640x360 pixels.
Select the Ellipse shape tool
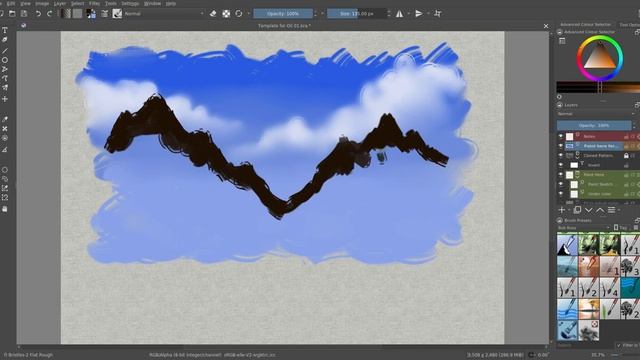coord(5,60)
